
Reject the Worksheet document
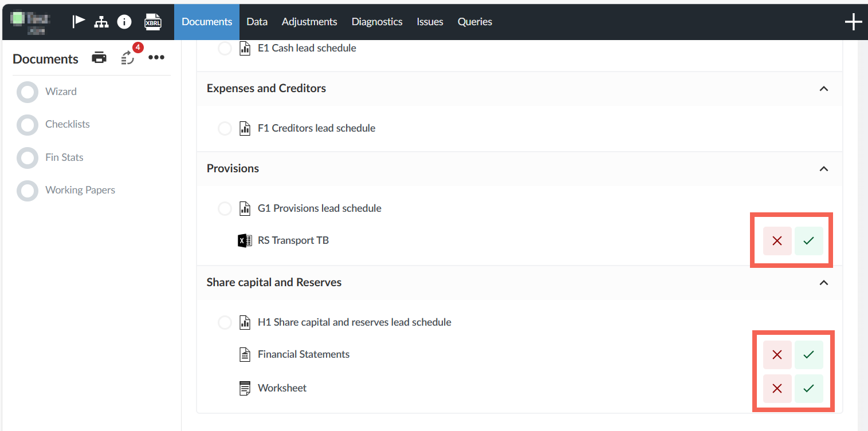[777, 389]
